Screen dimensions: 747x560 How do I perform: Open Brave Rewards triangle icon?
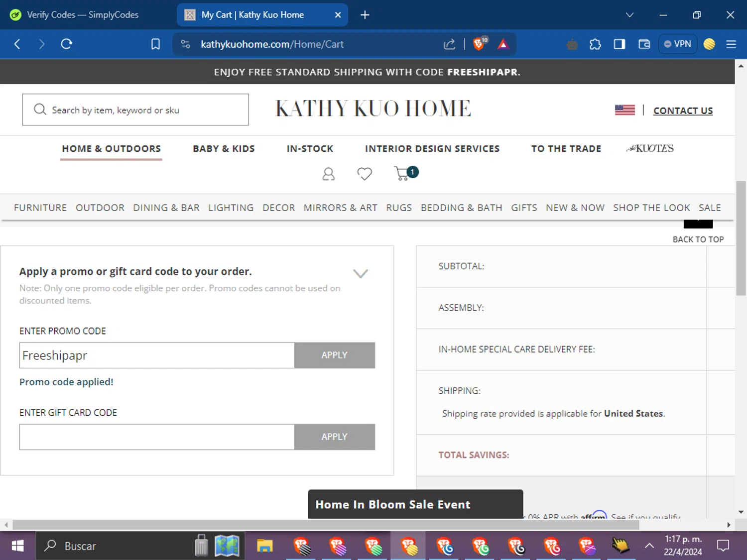(503, 44)
